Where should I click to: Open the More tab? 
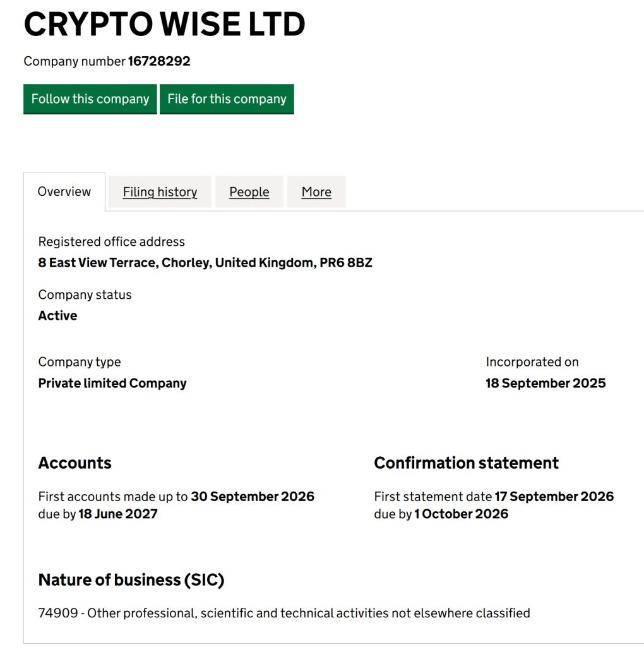pos(316,192)
